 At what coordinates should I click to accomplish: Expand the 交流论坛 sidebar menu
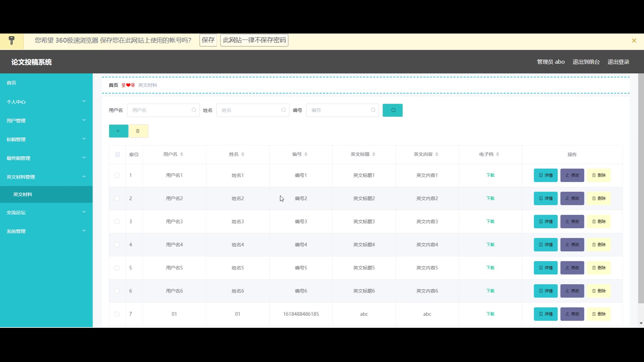point(46,212)
